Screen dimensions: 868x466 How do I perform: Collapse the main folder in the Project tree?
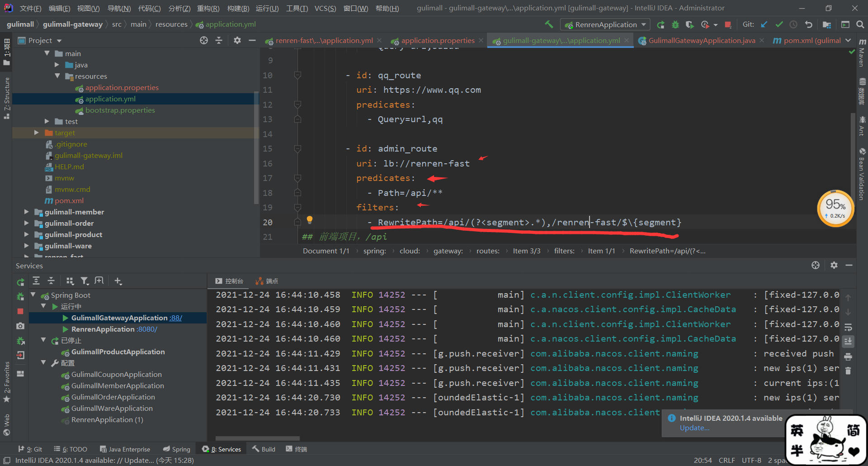[x=47, y=53]
